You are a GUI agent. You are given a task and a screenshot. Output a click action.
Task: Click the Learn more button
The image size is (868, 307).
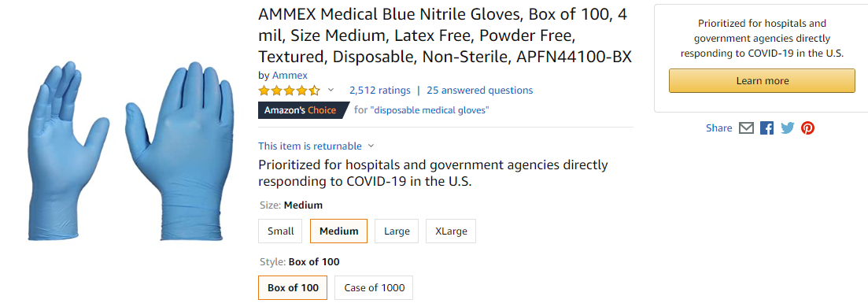pos(762,81)
